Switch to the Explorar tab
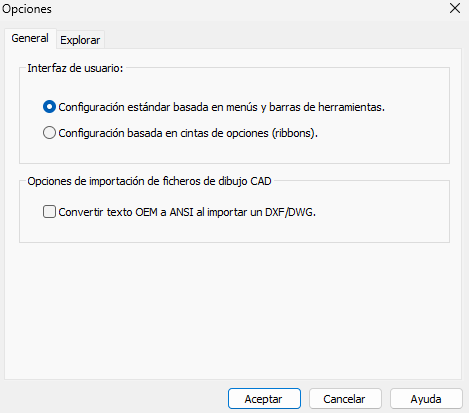 tap(80, 40)
